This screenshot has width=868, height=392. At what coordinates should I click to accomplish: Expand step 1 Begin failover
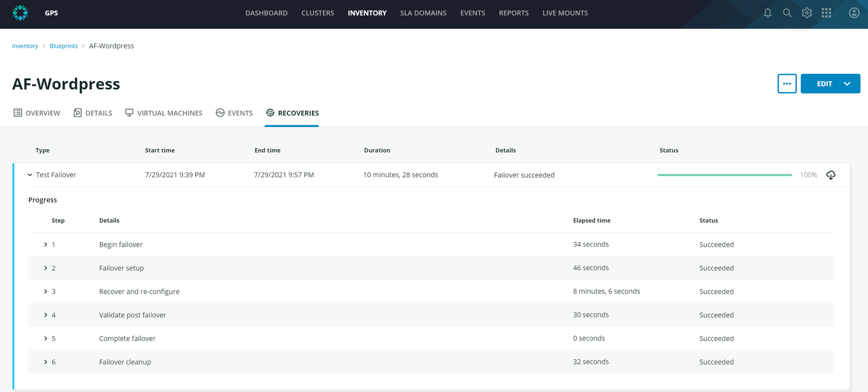pyautogui.click(x=46, y=245)
